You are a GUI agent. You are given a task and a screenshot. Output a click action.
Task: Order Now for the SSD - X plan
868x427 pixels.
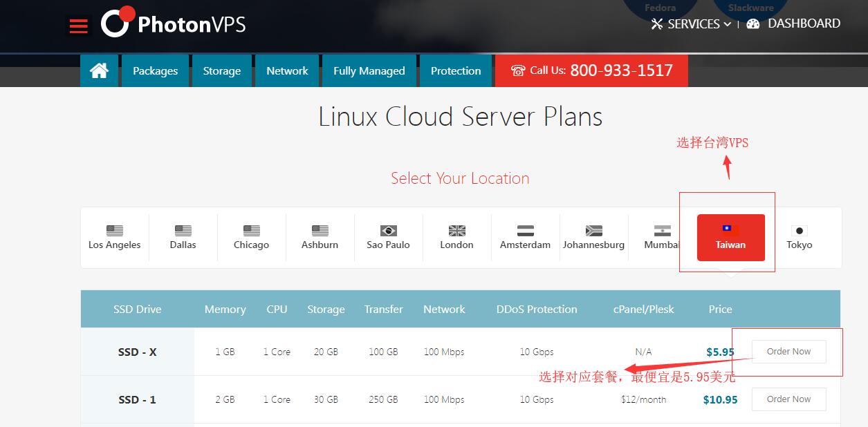[789, 352]
